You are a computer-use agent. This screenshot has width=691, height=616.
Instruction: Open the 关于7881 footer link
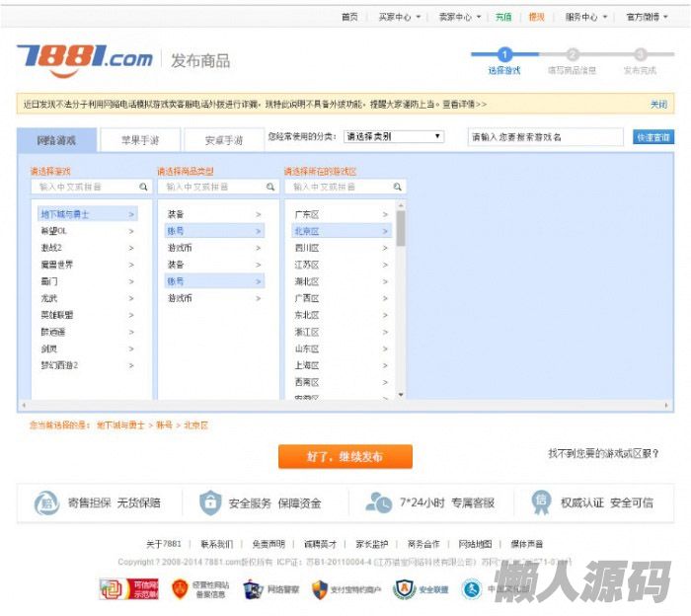pyautogui.click(x=164, y=544)
